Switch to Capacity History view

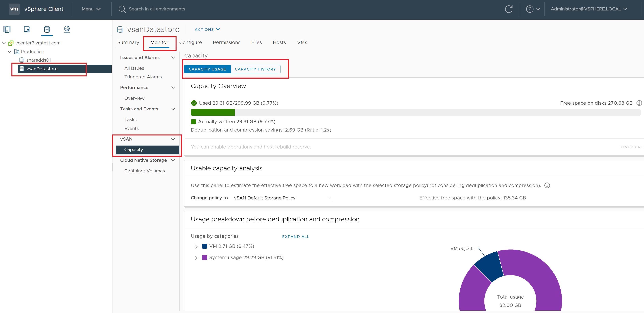pos(255,69)
